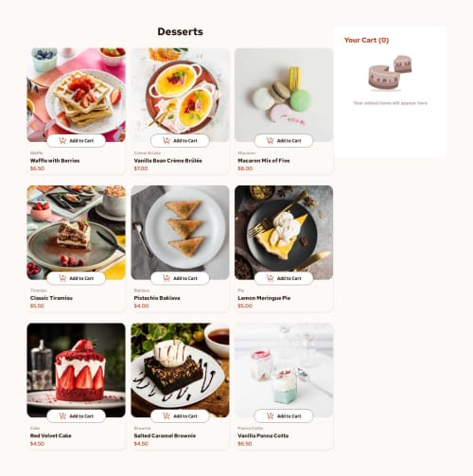Add Pistachio Baklava to cart

[180, 278]
